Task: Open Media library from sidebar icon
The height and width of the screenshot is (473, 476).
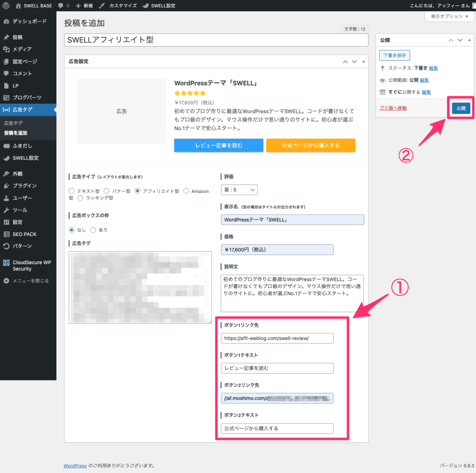Action: 6,49
